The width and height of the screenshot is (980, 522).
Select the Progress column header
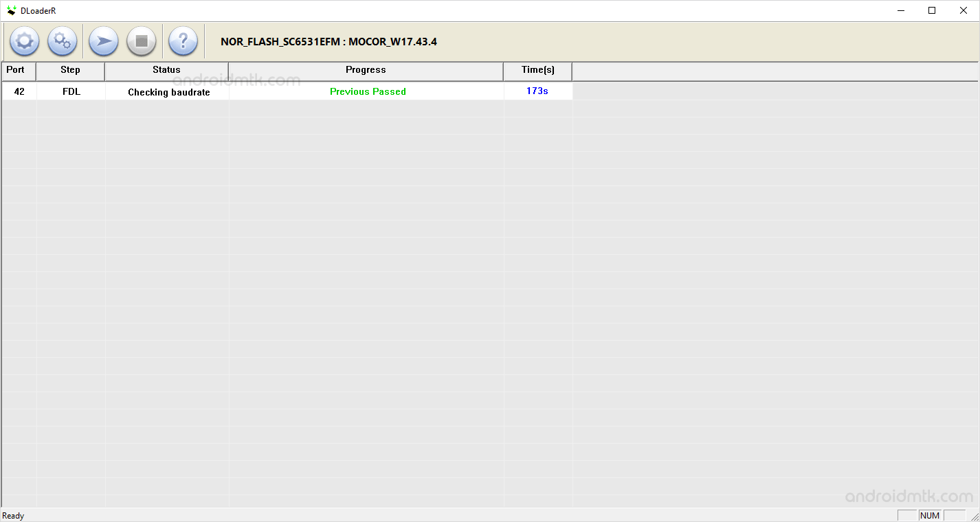(366, 71)
